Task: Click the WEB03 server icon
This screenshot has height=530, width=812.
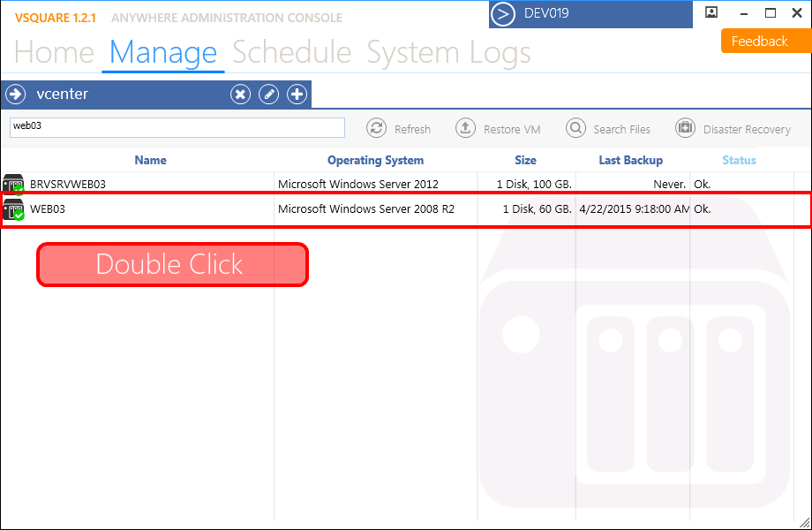Action: tap(13, 209)
